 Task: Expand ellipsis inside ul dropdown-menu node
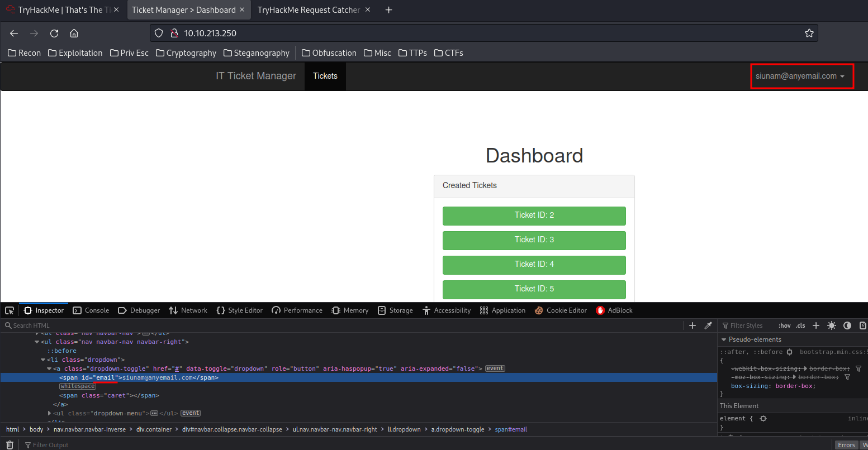154,414
